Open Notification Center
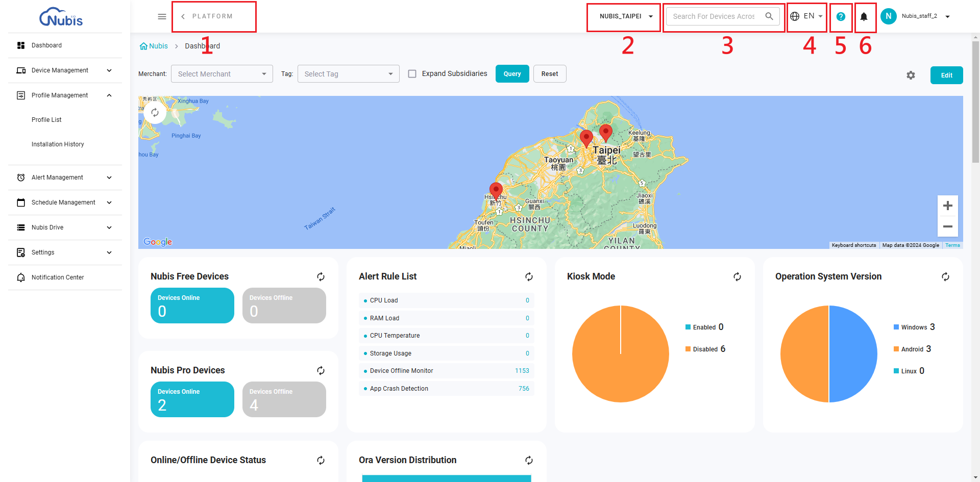 [65, 277]
